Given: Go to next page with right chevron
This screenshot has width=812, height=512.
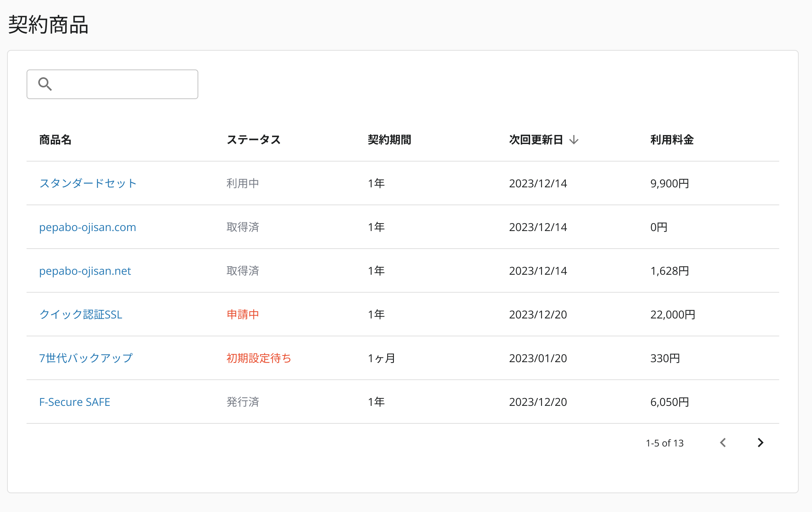Looking at the screenshot, I should pos(760,443).
